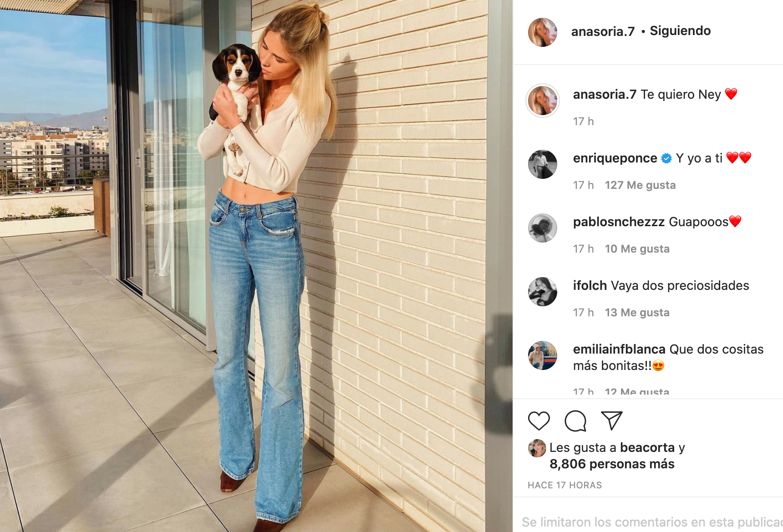Open enriqueponce profile avatar
Viewport: 783px width, 532px height.
pos(542,164)
